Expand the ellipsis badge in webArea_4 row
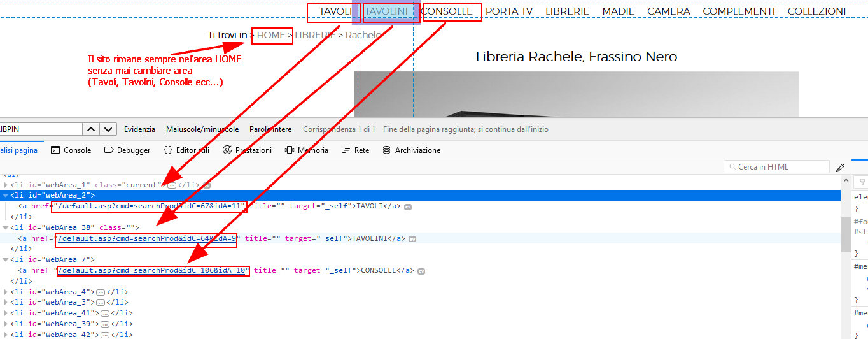The height and width of the screenshot is (339, 868). click(x=100, y=292)
